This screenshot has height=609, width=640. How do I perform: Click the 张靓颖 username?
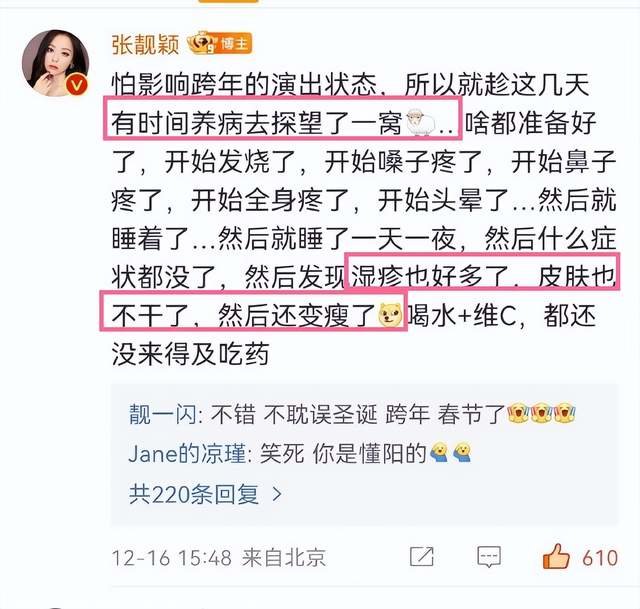tap(146, 44)
